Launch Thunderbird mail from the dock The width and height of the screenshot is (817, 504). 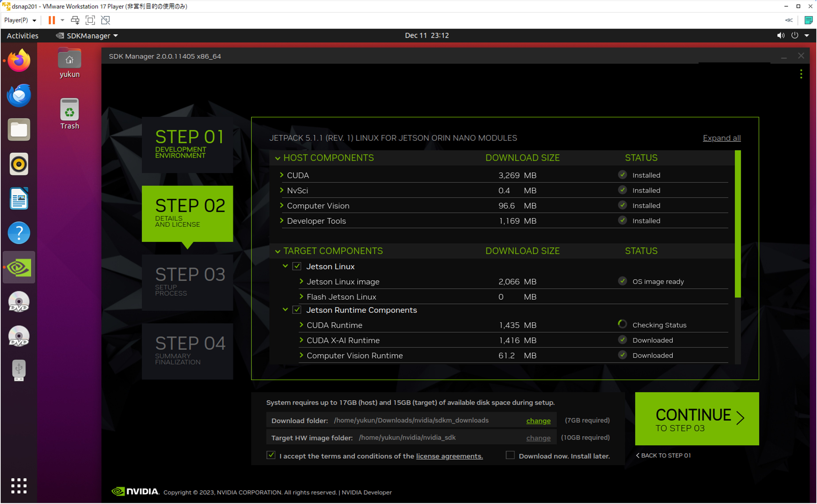click(19, 95)
